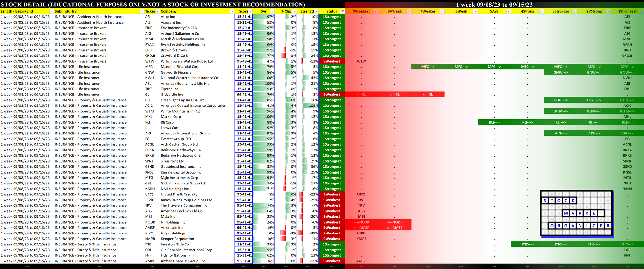The height and width of the screenshot is (269, 644).
Task: Select the Brown & Brown company cell
Action: click(197, 50)
